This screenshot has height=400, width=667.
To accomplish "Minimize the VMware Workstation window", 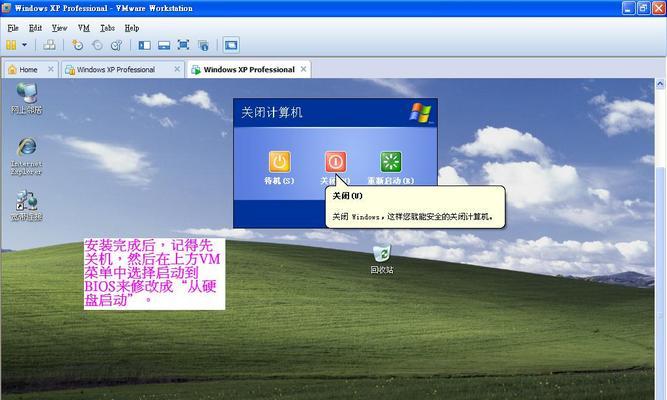I will point(628,8).
